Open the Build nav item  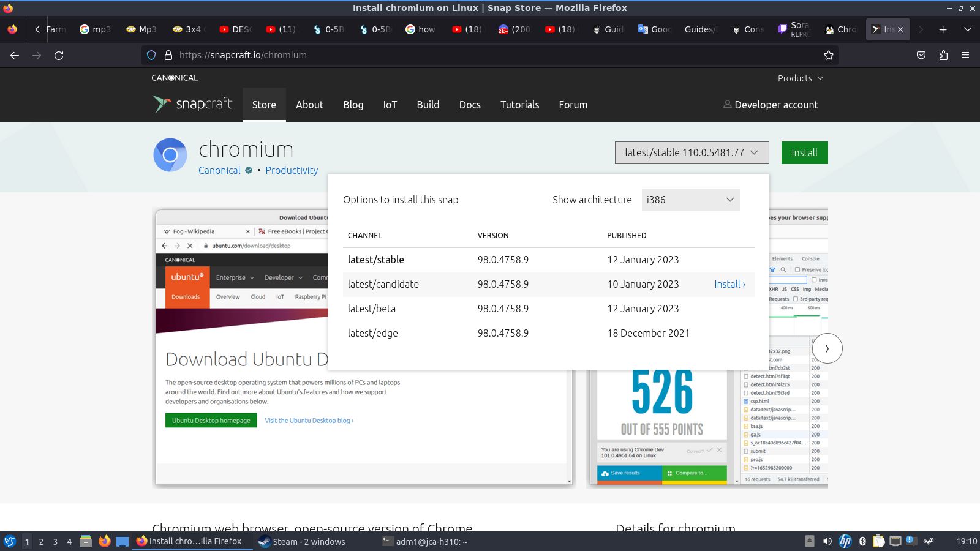click(x=428, y=105)
